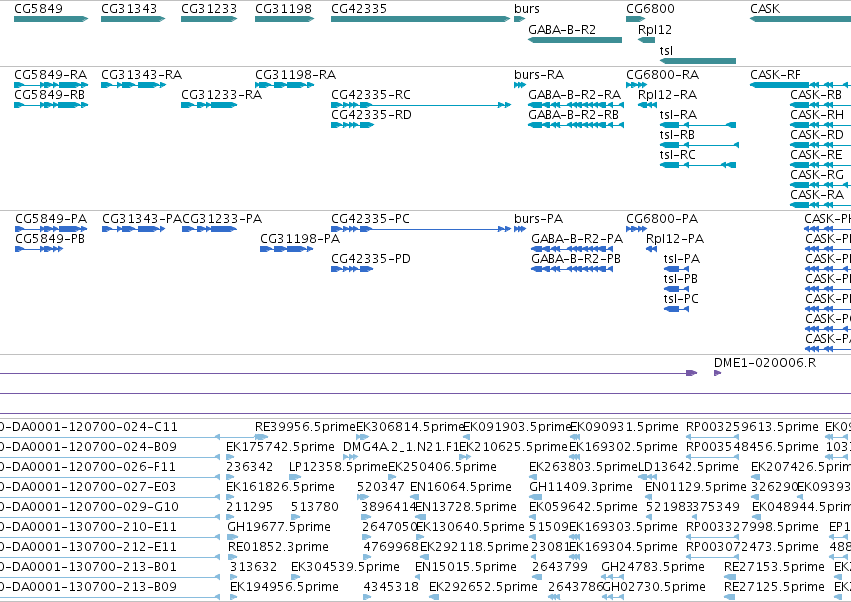This screenshot has width=851, height=602.
Task: Open transcript CG42335-RD
Action: (371, 115)
